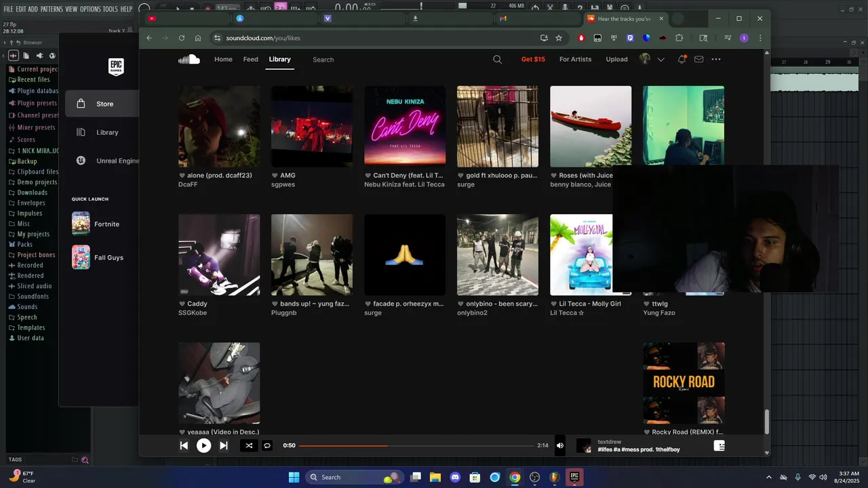The width and height of the screenshot is (868, 488).
Task: Unlike the ttwlg track heart
Action: tap(646, 304)
